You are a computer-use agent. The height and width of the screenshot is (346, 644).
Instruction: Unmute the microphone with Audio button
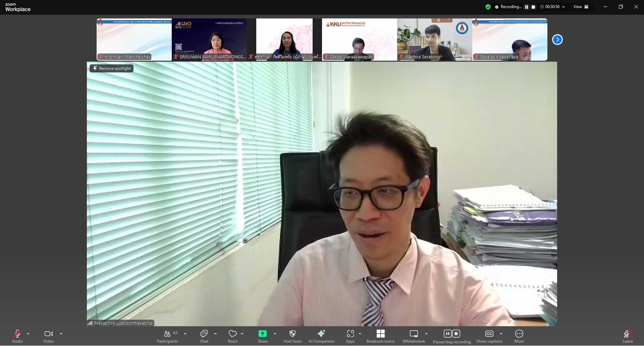pos(17,336)
